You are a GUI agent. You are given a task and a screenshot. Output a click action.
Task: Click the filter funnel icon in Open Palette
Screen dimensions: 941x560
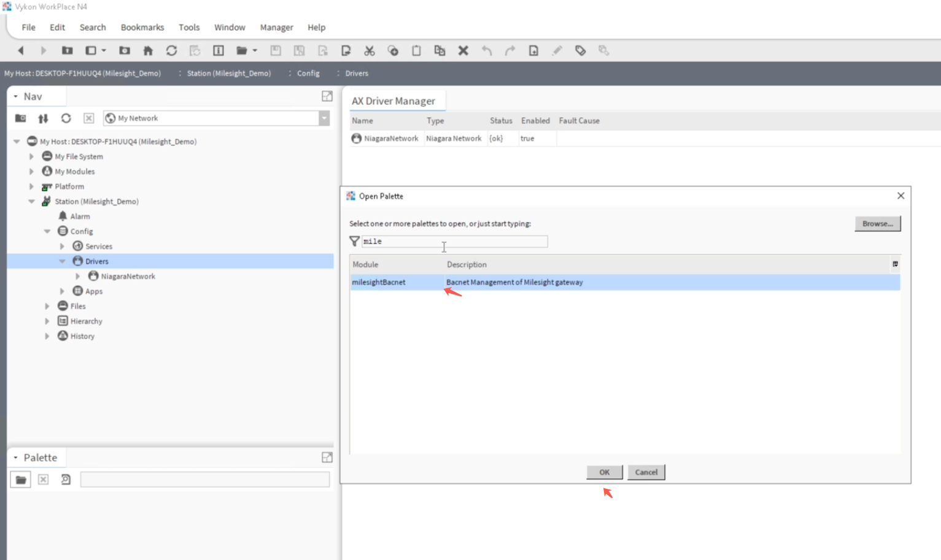click(354, 242)
